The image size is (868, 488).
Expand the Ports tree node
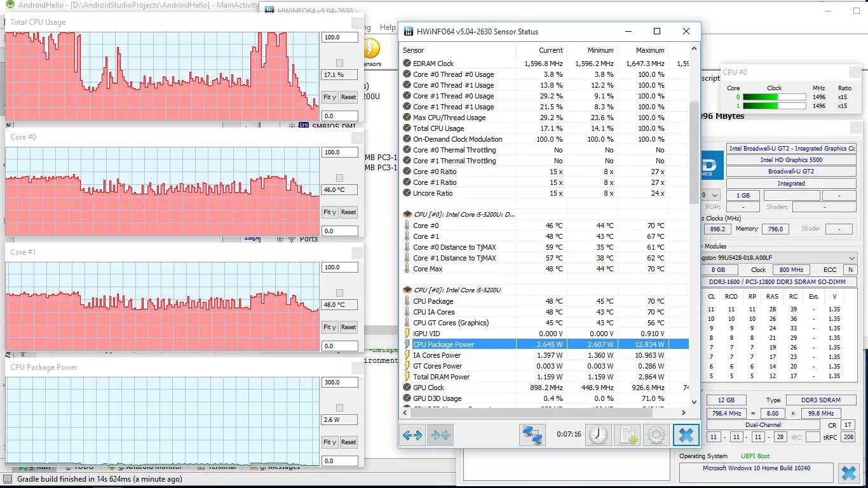click(280, 239)
